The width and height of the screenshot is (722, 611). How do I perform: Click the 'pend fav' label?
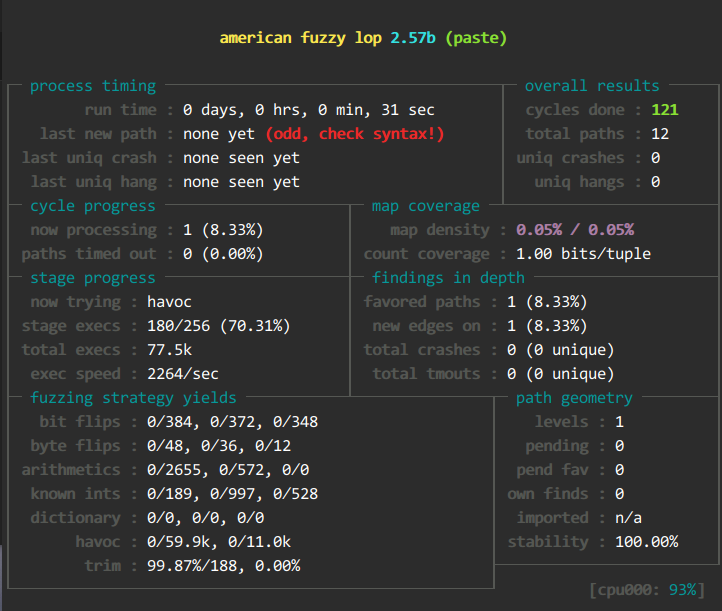[x=553, y=470]
